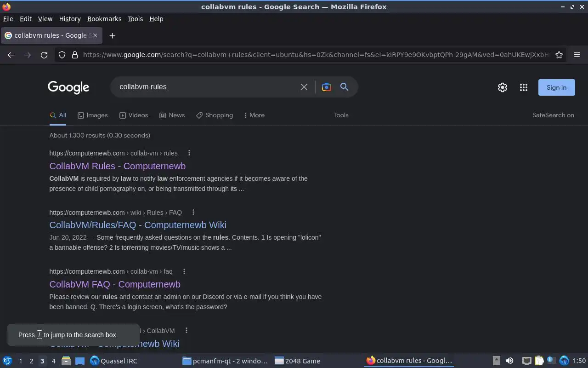Open the File menu
Viewport: 588px width, 368px height.
click(8, 19)
